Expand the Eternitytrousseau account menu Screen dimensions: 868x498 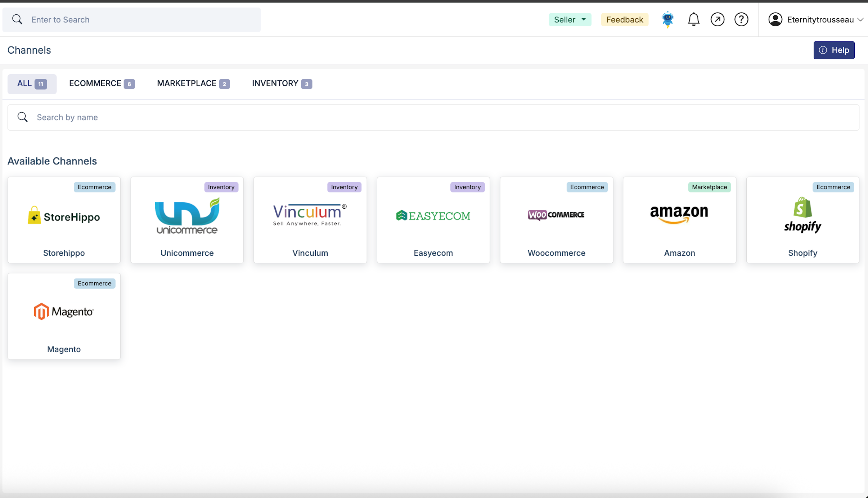click(821, 19)
